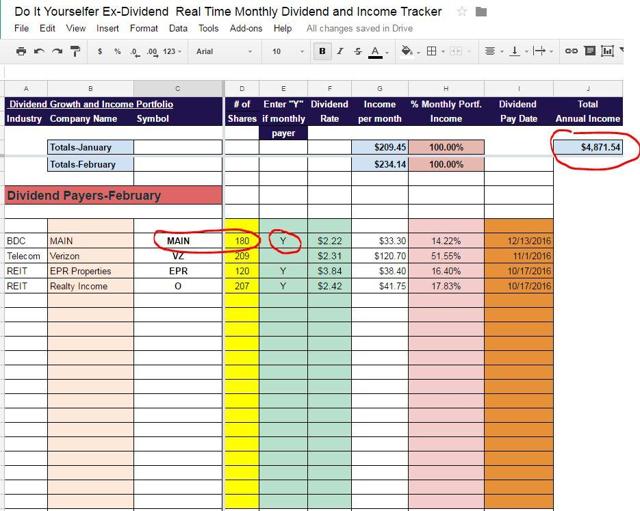Open the Edit menu

pyautogui.click(x=47, y=28)
